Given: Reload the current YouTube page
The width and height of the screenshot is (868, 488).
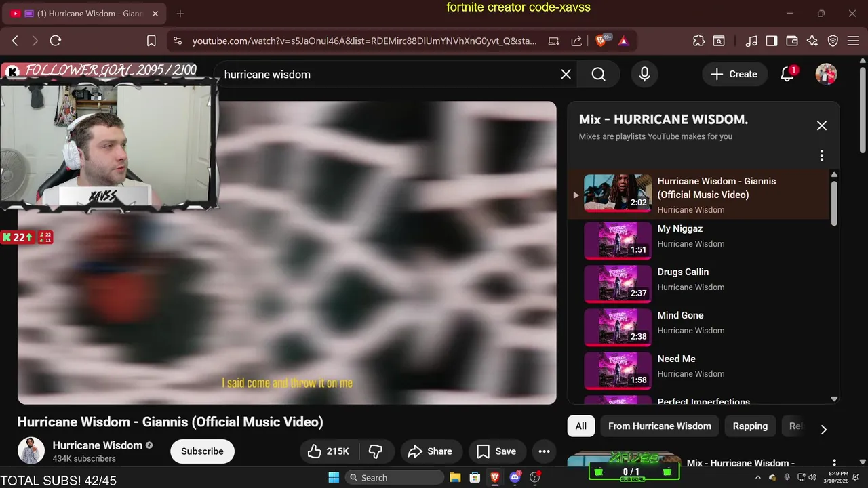Looking at the screenshot, I should click(x=56, y=41).
